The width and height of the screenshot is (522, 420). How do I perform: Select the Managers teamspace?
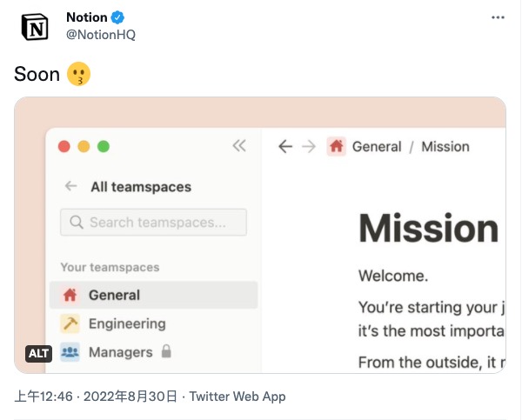(153, 352)
